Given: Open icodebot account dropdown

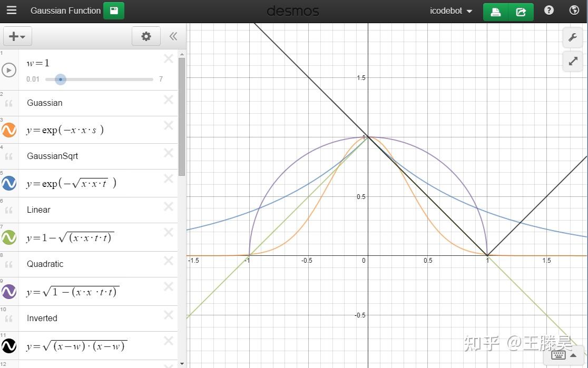Looking at the screenshot, I should 451,11.
